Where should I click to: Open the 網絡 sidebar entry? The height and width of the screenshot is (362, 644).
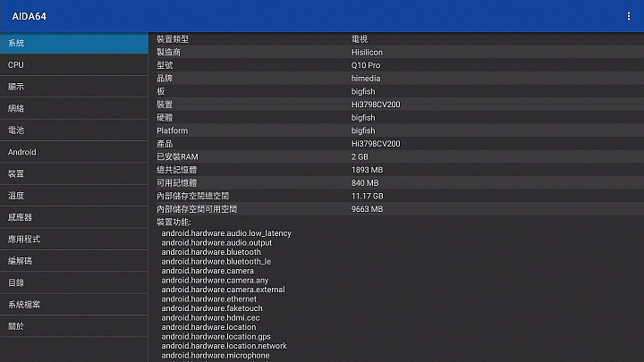(x=74, y=108)
